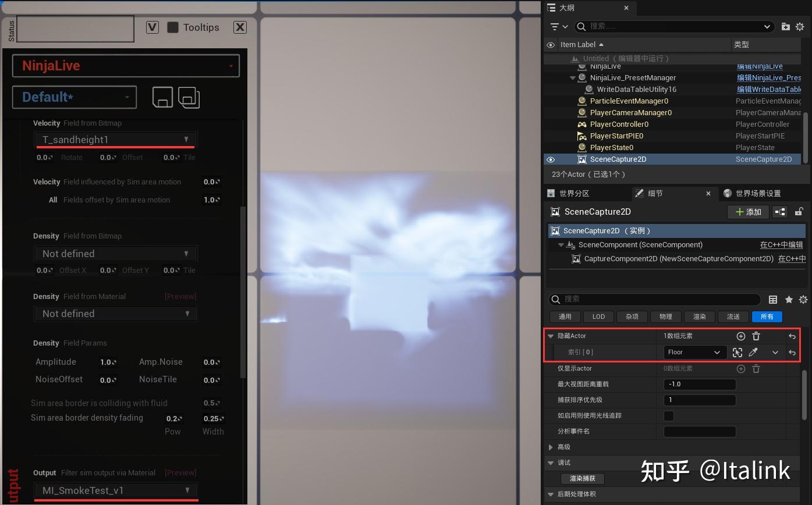This screenshot has width=812, height=505.
Task: Click the 添加 component button
Action: tap(748, 212)
